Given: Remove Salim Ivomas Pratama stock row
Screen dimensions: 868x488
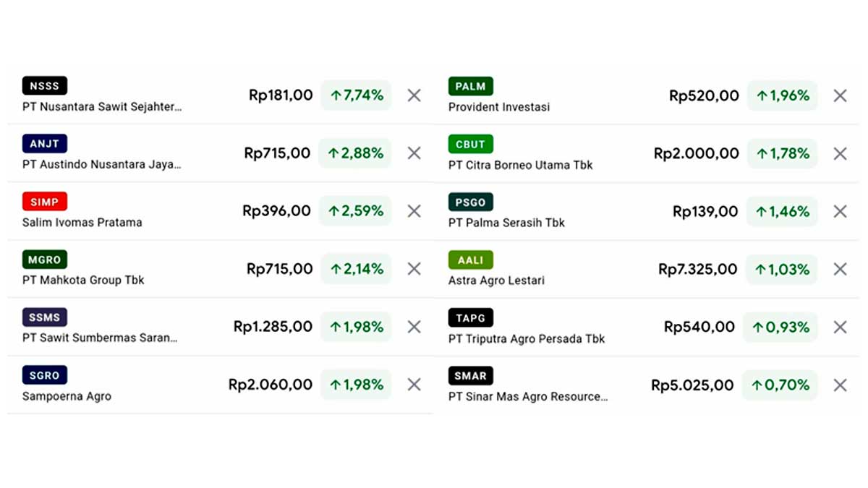Looking at the screenshot, I should (414, 211).
